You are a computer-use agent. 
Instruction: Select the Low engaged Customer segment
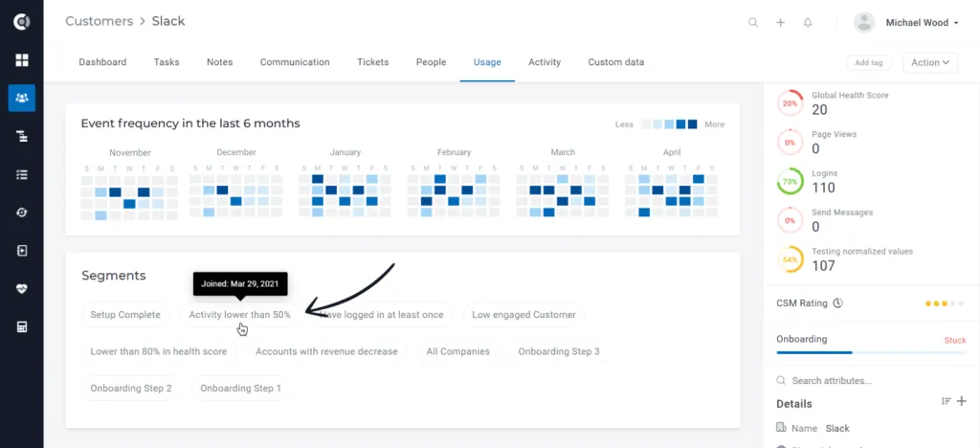[x=523, y=315]
